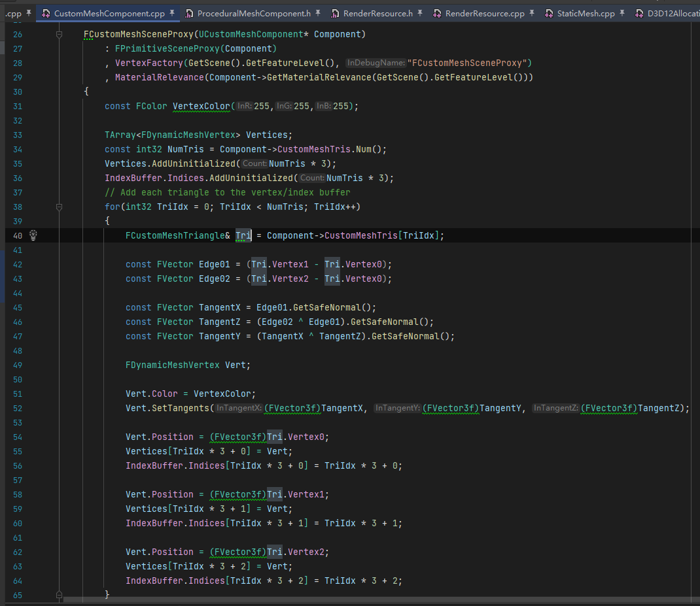Click the UCustomMeshComponent type on line 26

(x=251, y=35)
